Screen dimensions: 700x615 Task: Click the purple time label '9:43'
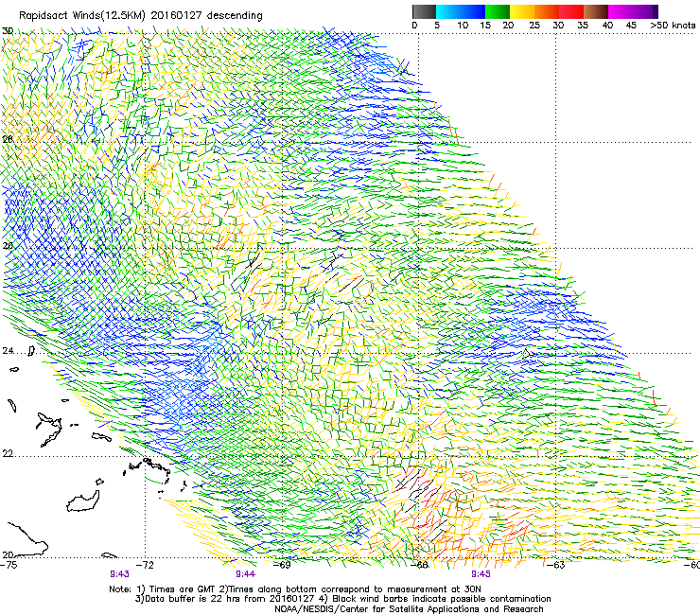119,574
